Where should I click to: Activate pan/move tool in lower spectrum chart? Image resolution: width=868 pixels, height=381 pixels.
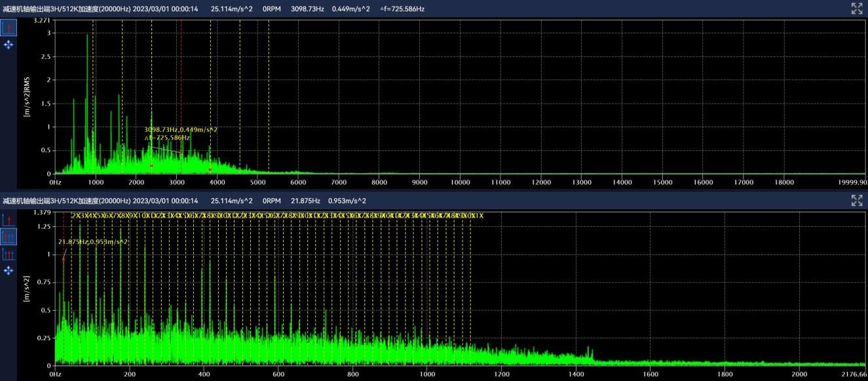(x=9, y=270)
